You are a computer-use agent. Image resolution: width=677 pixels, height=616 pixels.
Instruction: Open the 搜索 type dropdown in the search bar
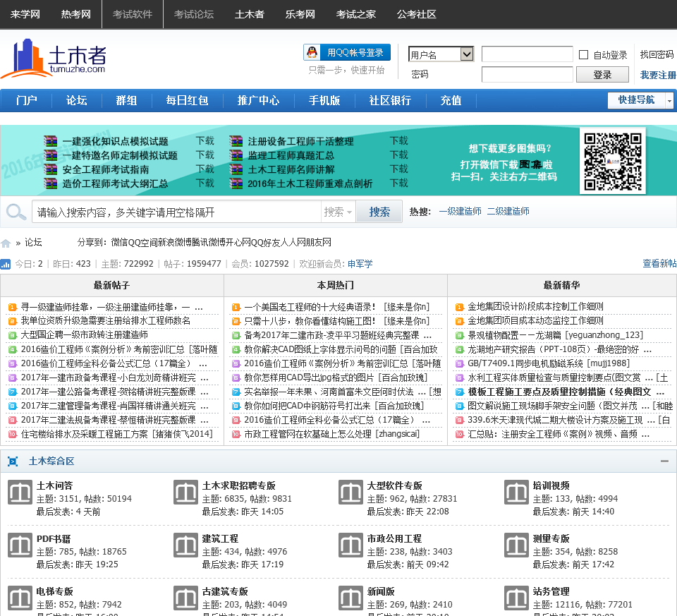[x=338, y=212]
